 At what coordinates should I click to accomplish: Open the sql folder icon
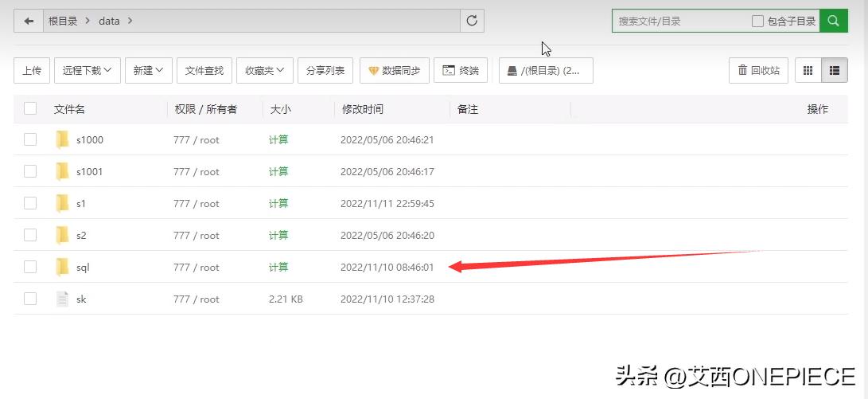pos(63,267)
